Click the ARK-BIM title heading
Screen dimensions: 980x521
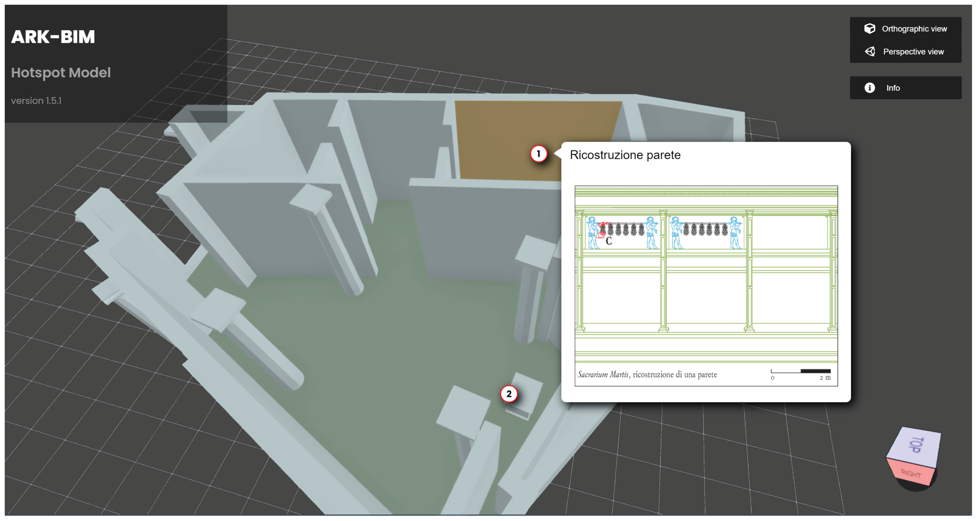click(x=53, y=37)
